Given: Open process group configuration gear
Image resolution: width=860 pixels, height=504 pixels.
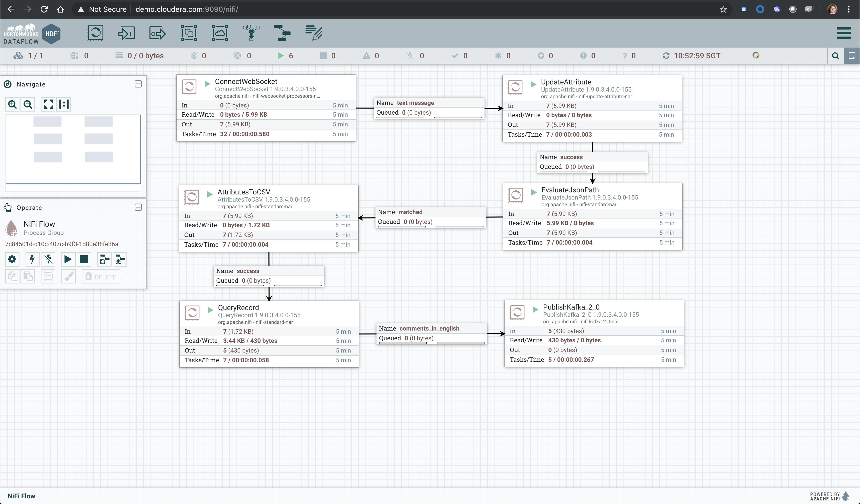Looking at the screenshot, I should tap(12, 259).
